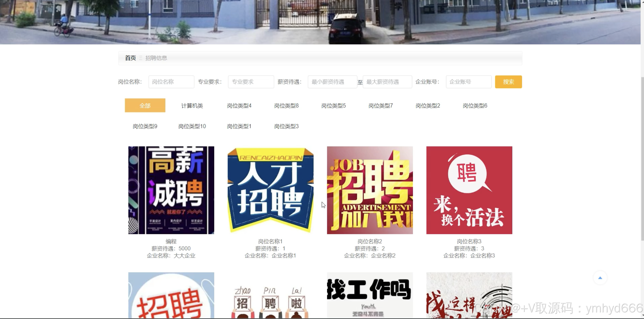Open the red 来,换个活法 poster thumbnail

[x=469, y=190]
